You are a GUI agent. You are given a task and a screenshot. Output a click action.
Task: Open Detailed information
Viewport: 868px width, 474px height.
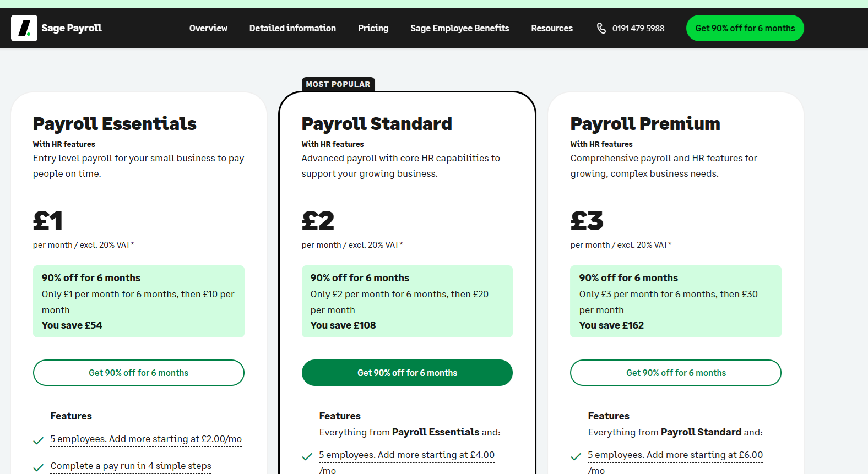tap(292, 28)
